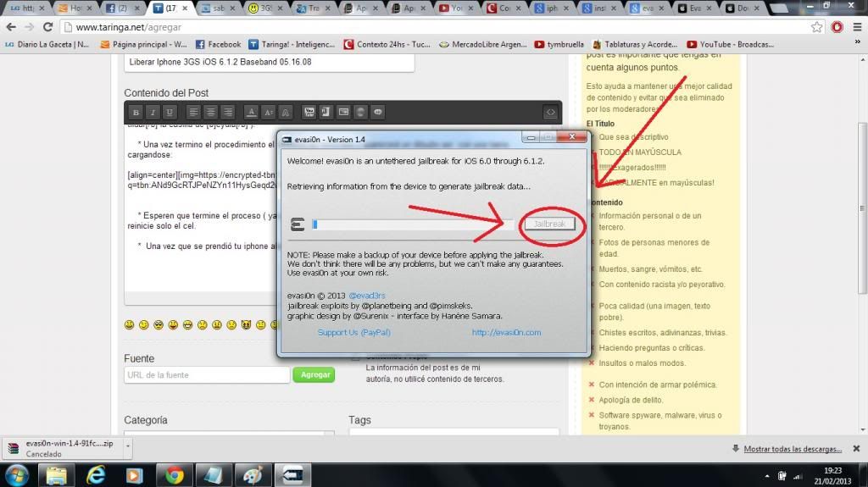
Task: Click the address bar URL
Action: pyautogui.click(x=129, y=27)
